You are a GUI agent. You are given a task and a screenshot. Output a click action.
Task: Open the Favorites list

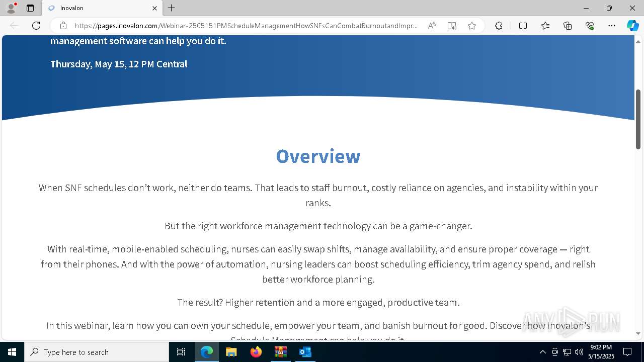tap(545, 26)
